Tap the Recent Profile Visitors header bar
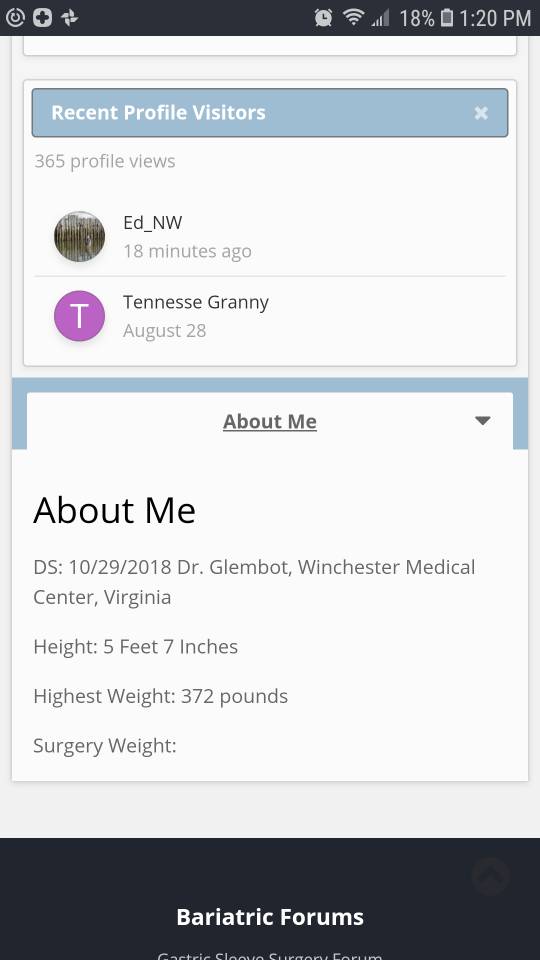Viewport: 540px width, 960px height. tap(270, 113)
